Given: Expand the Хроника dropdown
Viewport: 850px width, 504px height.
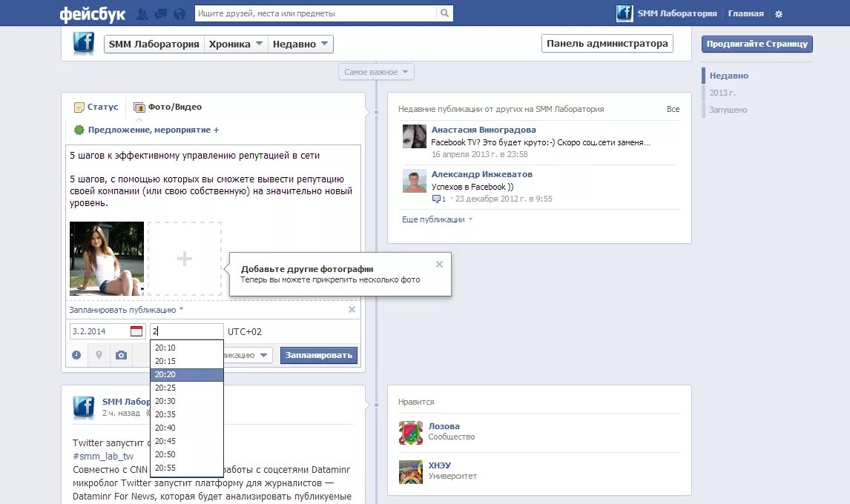Looking at the screenshot, I should (x=236, y=44).
